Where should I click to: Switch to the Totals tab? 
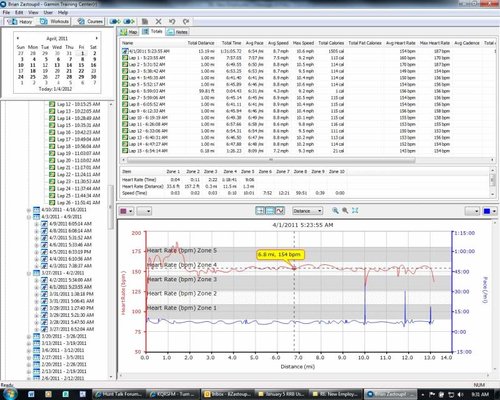coord(152,32)
